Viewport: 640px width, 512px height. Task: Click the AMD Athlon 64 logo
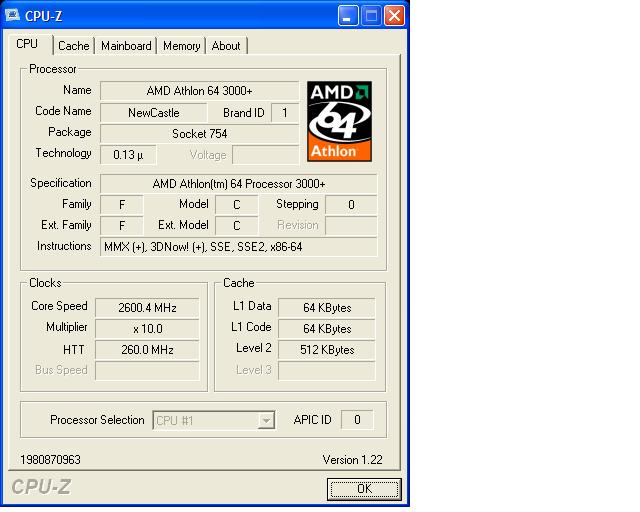click(339, 121)
